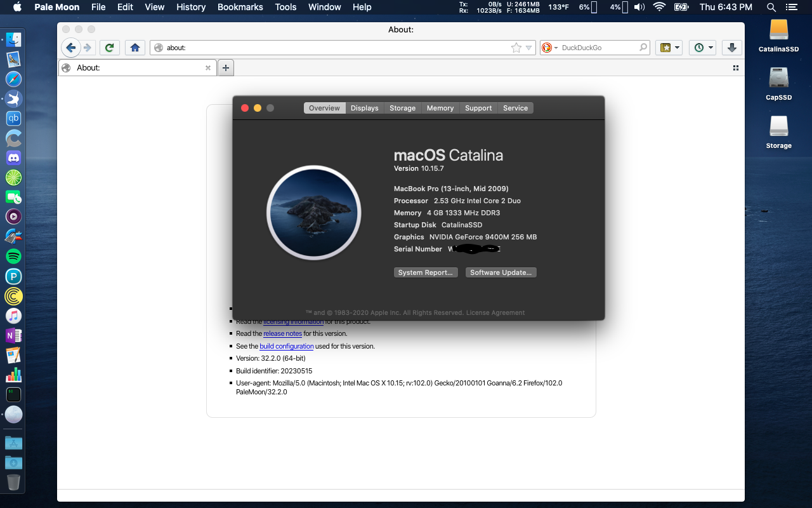Open Finder from the dock
Image resolution: width=812 pixels, height=508 pixels.
(x=13, y=39)
